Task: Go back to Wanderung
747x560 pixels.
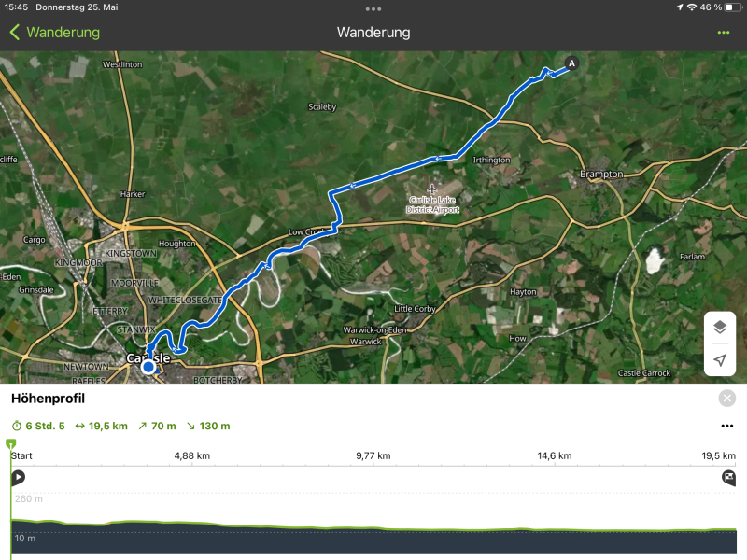Action: [x=54, y=33]
